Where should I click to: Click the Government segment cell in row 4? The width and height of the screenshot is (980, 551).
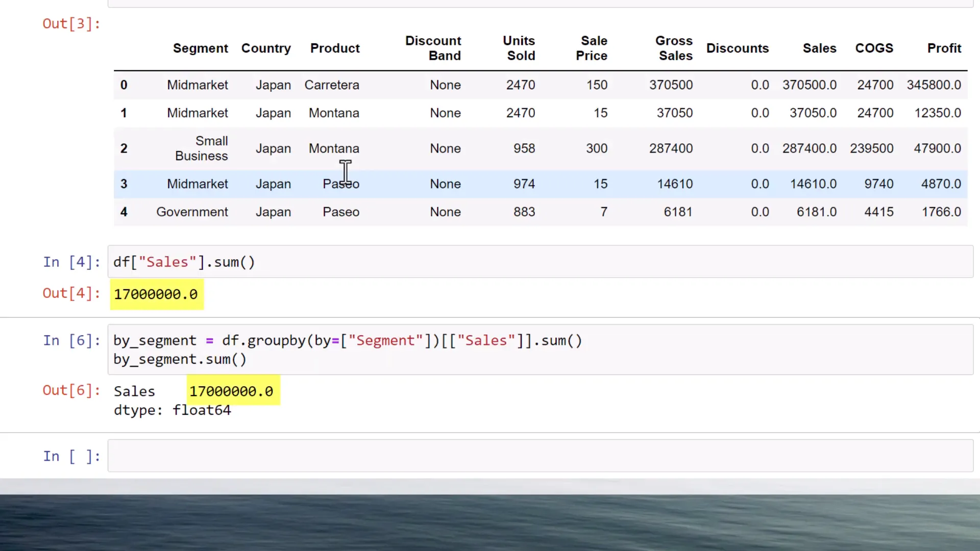192,212
